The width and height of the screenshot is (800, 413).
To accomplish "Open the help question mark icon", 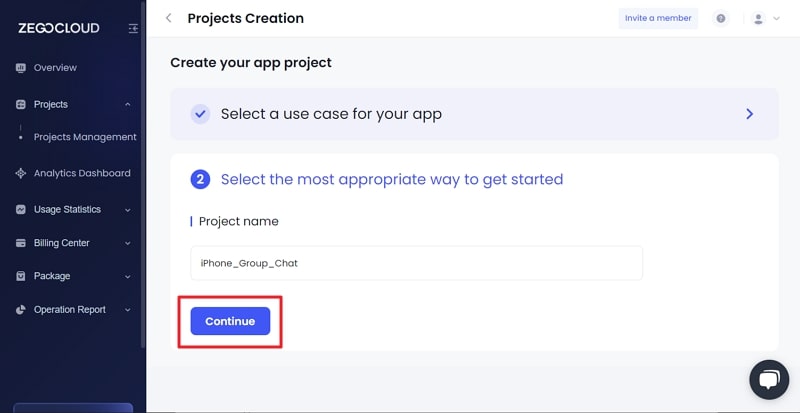I will 720,18.
